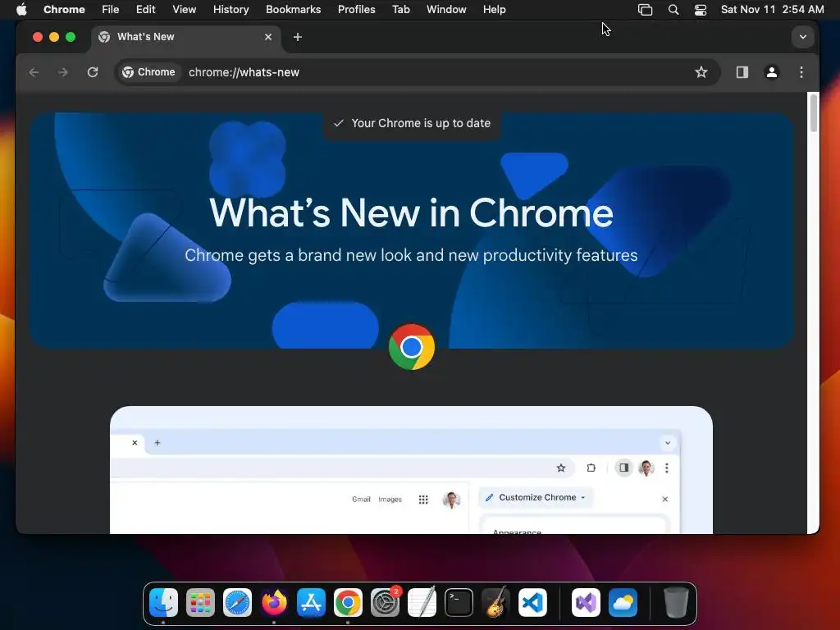Click the Stage Manager menu bar icon
The height and width of the screenshot is (630, 840).
[645, 10]
